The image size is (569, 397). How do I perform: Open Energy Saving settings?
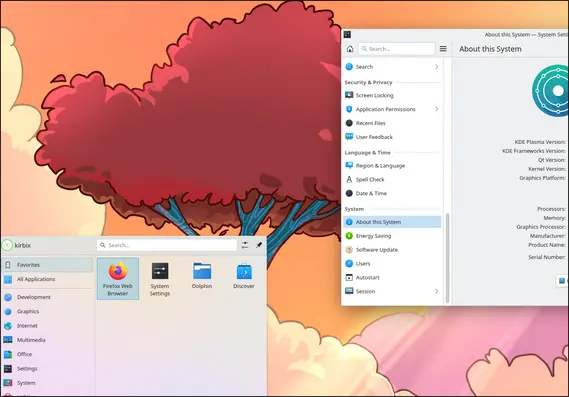click(x=392, y=236)
